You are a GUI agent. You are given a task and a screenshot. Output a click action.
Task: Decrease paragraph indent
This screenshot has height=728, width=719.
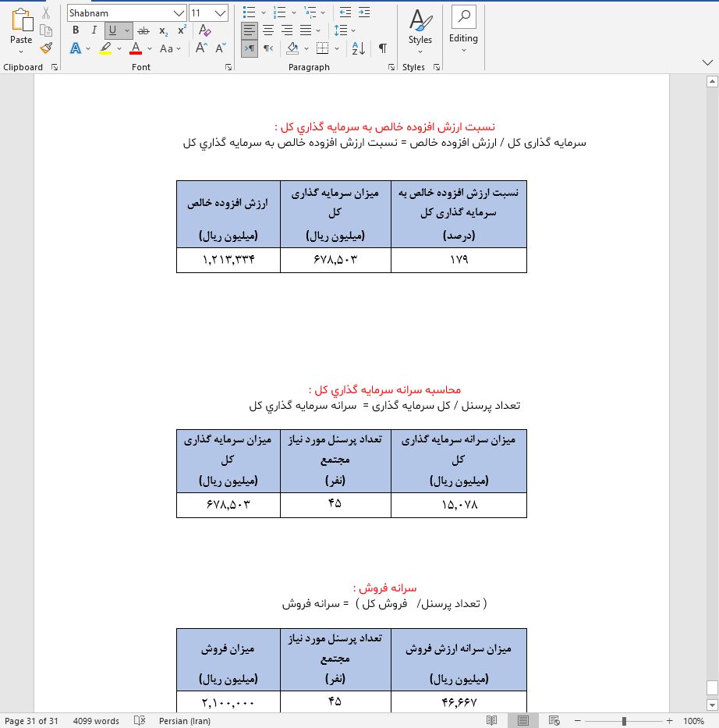tap(345, 12)
